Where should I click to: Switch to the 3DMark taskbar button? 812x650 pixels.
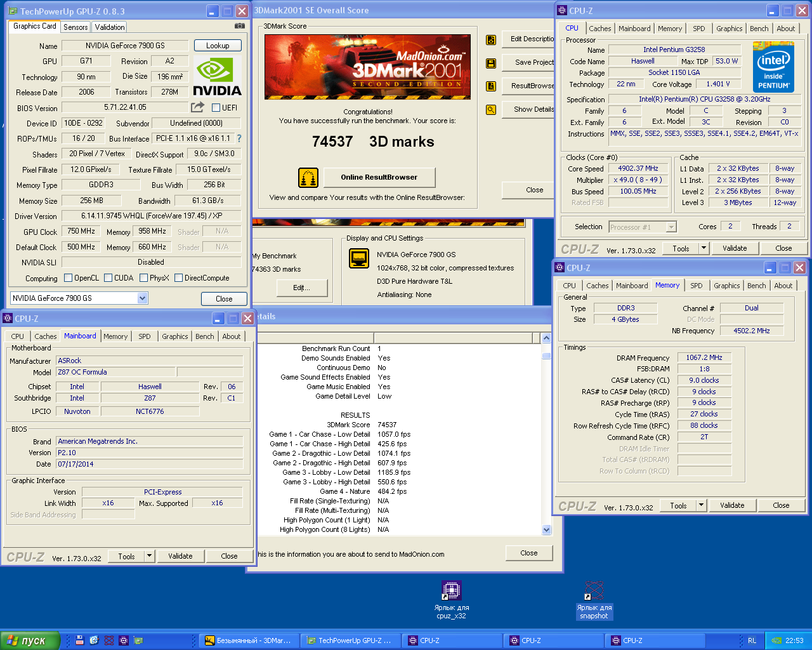click(249, 640)
